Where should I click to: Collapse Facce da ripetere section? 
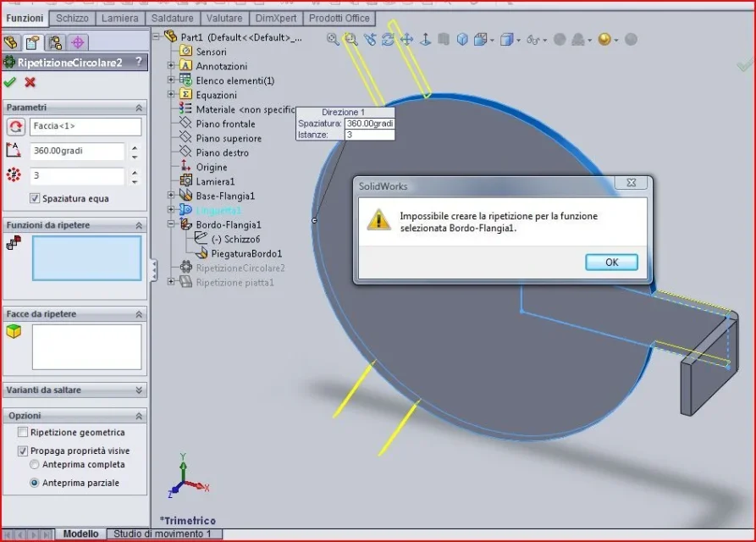[139, 314]
